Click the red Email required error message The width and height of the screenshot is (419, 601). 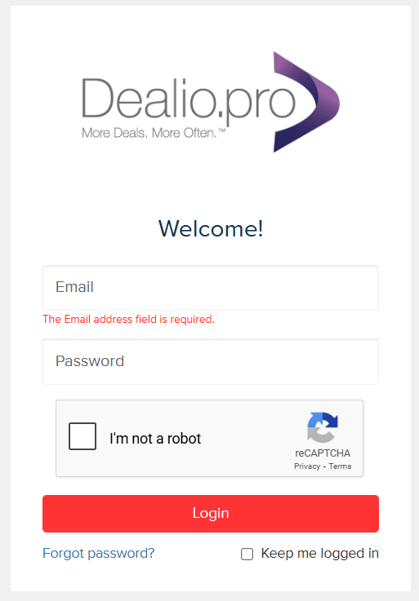coord(128,319)
